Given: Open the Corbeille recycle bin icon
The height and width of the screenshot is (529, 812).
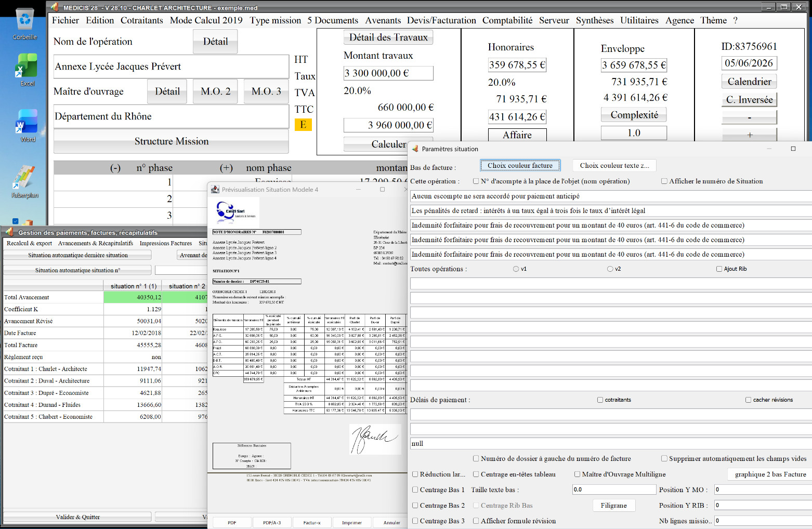Looking at the screenshot, I should [25, 24].
